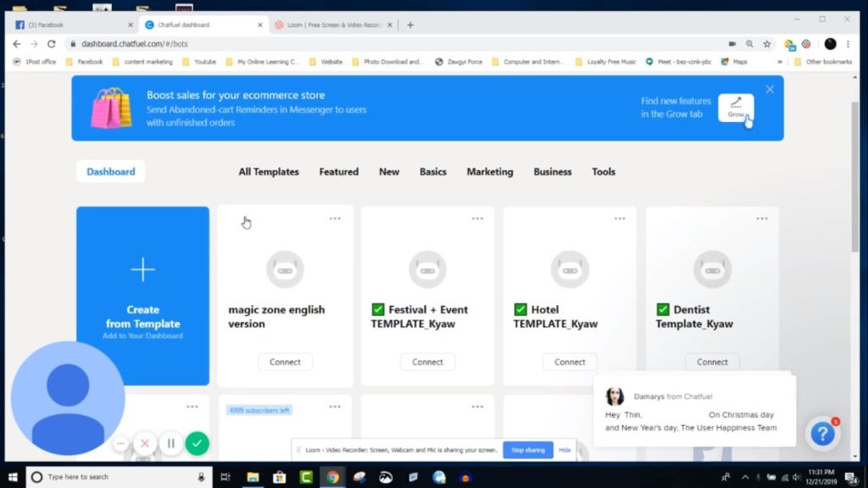Open Windows Start menu
Viewport: 868px width, 488px height.
(x=13, y=477)
